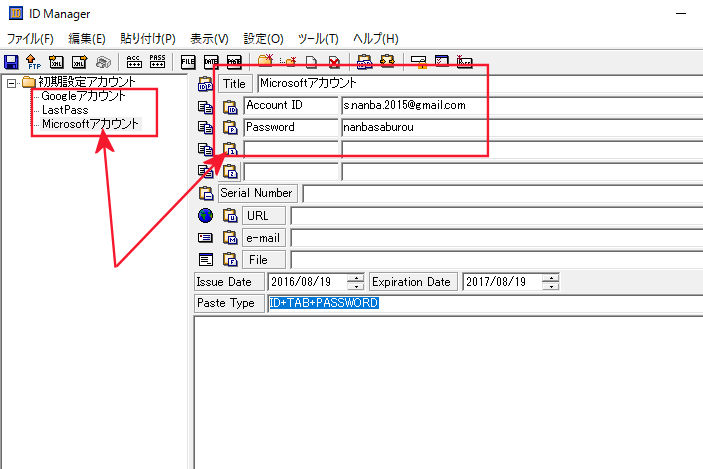Click the clipboard 2 paste icon
The image size is (703, 469).
pyautogui.click(x=230, y=171)
